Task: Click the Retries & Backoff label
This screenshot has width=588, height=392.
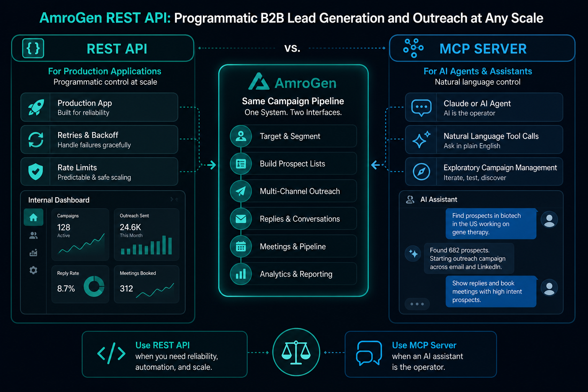Action: (x=88, y=135)
